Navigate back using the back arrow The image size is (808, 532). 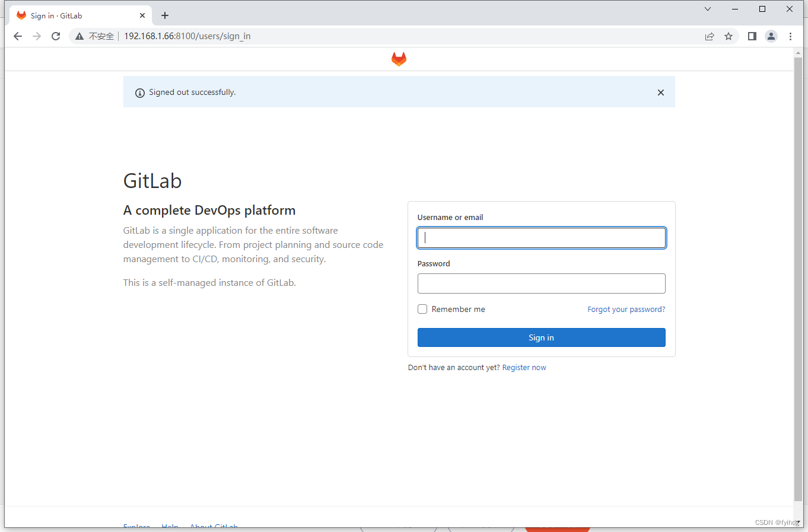pyautogui.click(x=17, y=36)
